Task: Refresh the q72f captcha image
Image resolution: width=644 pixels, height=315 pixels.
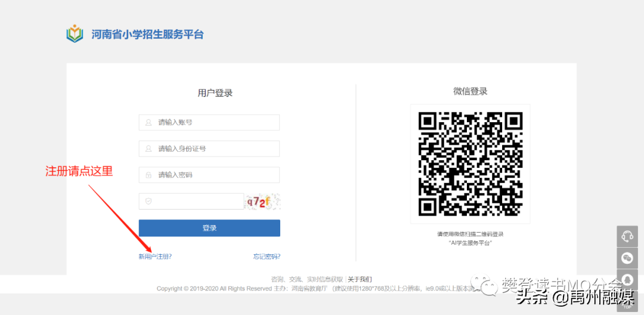Action: (262, 202)
